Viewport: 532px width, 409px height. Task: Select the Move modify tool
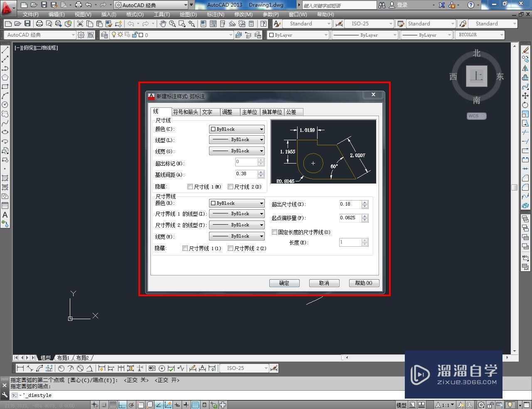coord(525,96)
